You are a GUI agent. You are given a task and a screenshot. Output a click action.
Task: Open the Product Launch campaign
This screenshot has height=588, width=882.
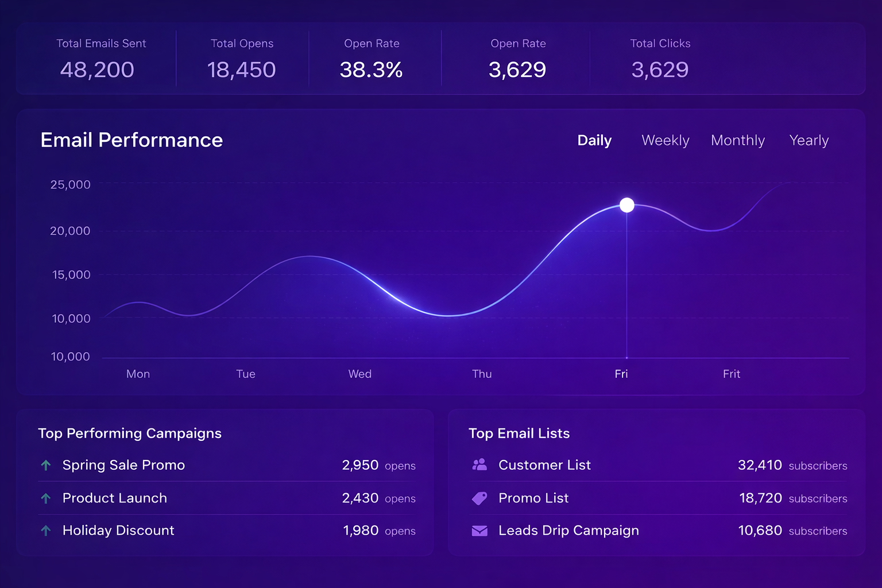(x=115, y=498)
